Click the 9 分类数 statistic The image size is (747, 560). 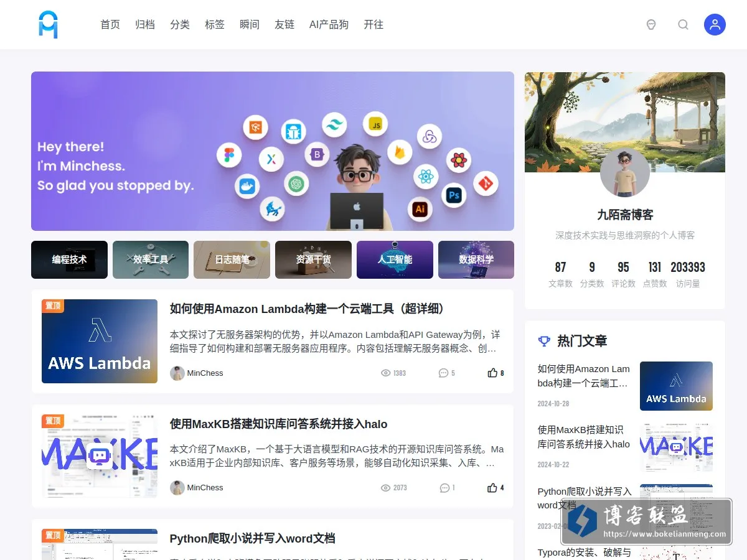pos(592,274)
